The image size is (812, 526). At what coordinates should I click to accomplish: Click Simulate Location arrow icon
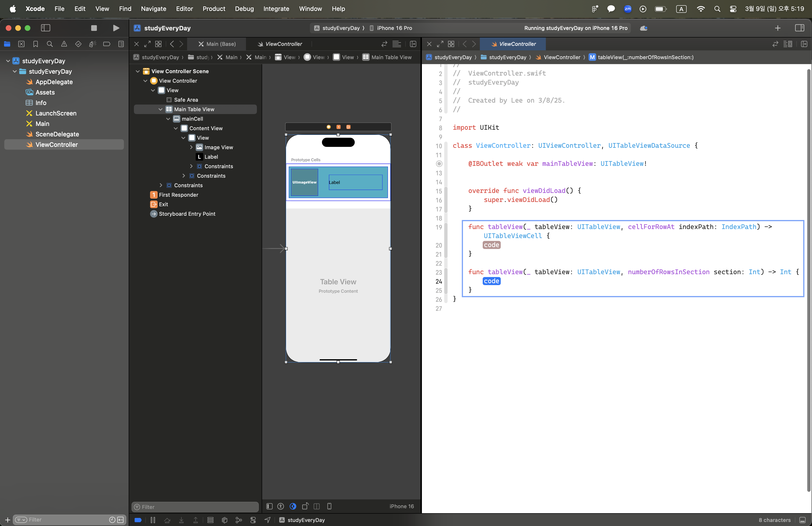pos(268,520)
